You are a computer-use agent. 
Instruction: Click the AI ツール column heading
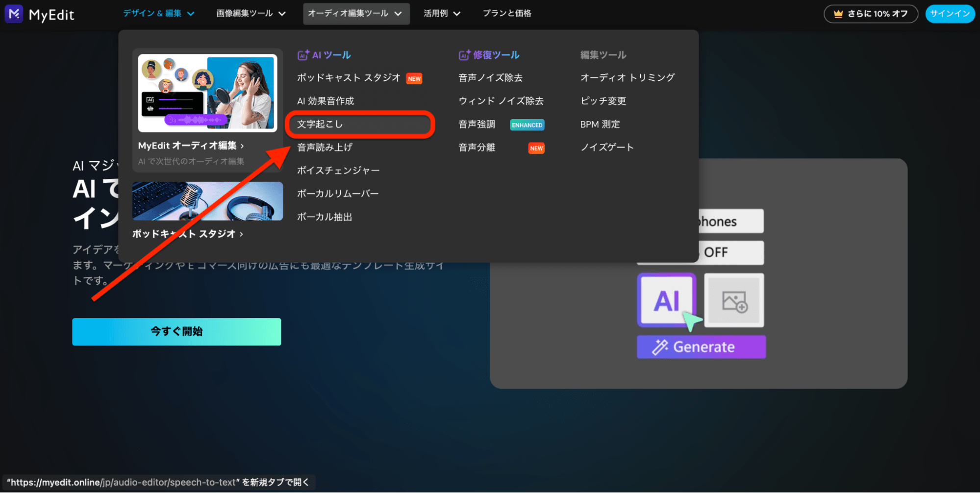pyautogui.click(x=331, y=55)
